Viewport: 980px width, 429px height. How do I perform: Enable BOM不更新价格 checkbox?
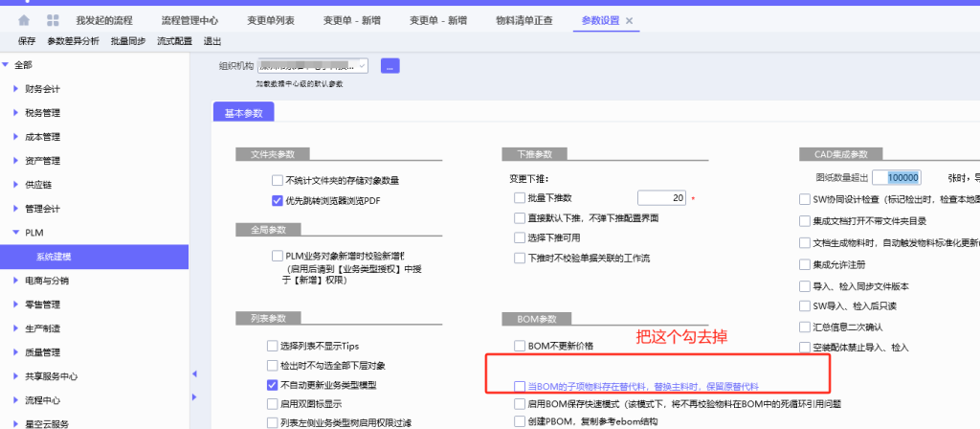click(x=520, y=346)
